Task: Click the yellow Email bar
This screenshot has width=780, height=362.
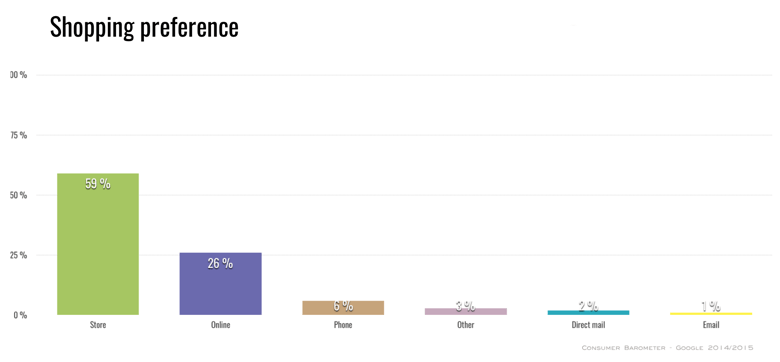Action: pyautogui.click(x=711, y=314)
